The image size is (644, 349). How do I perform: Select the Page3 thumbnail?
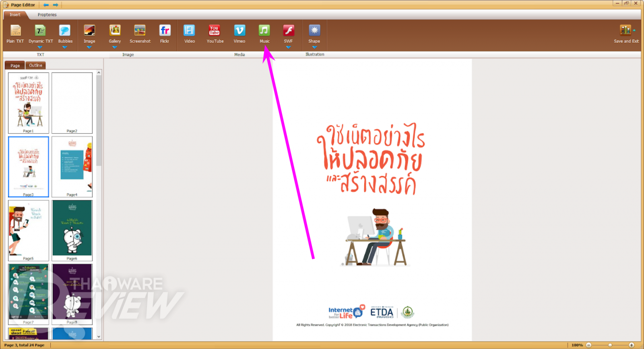(29, 167)
